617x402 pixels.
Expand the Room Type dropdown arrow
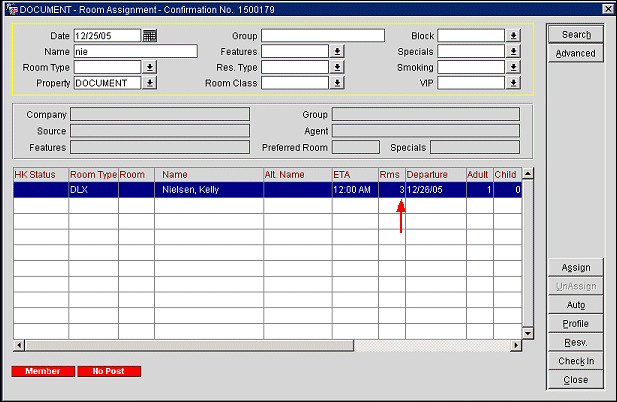[150, 67]
